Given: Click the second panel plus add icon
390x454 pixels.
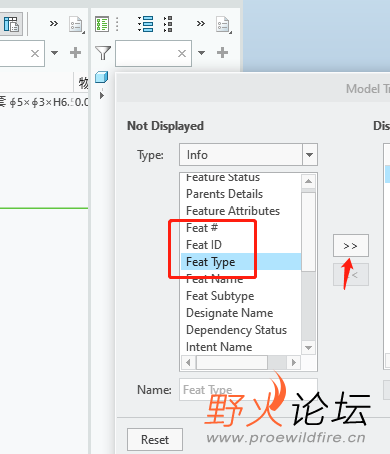Looking at the screenshot, I should [x=222, y=53].
